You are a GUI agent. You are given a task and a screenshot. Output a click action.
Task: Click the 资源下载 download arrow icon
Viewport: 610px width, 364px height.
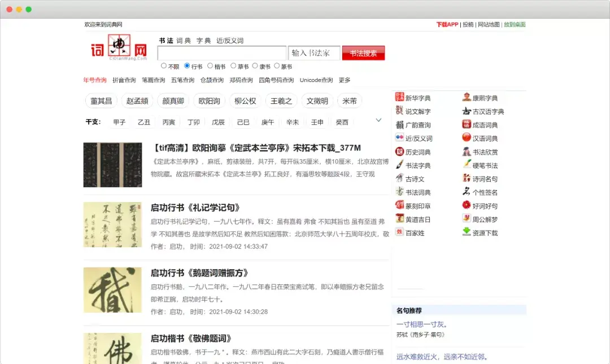point(467,233)
